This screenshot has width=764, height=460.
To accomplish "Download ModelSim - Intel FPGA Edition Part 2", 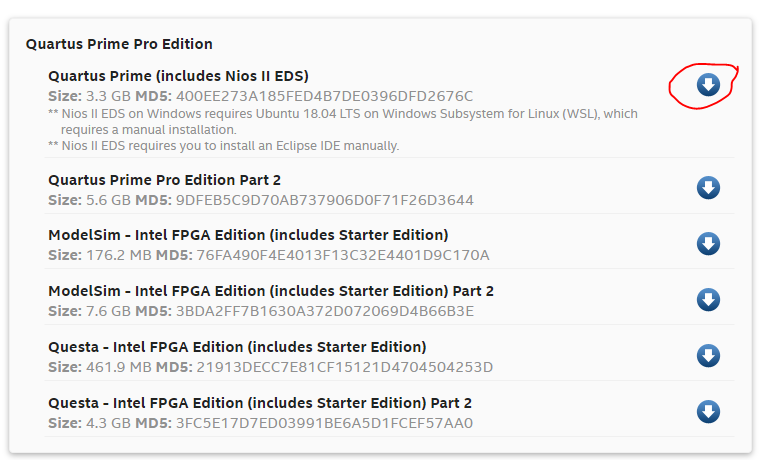I will tap(708, 299).
